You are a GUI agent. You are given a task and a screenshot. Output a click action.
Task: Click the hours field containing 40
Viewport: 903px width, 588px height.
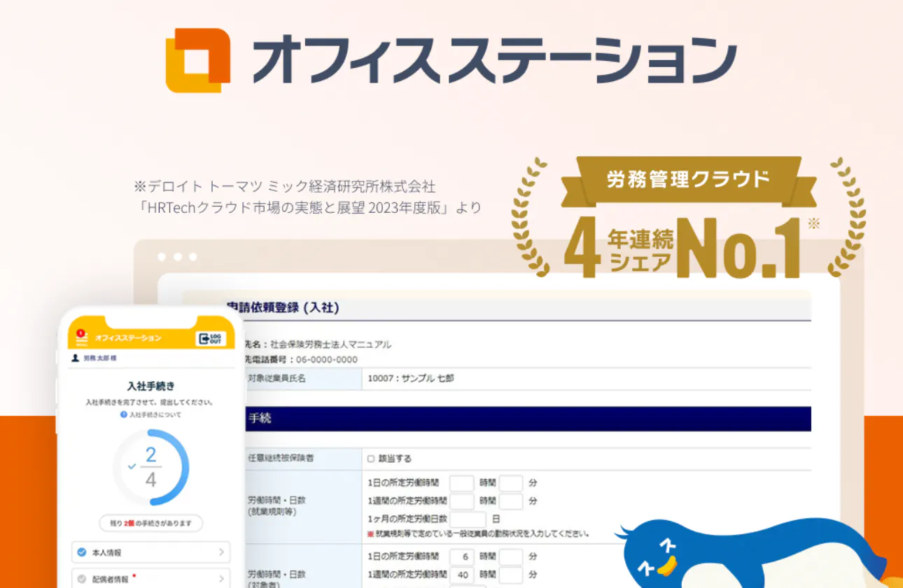point(461,575)
